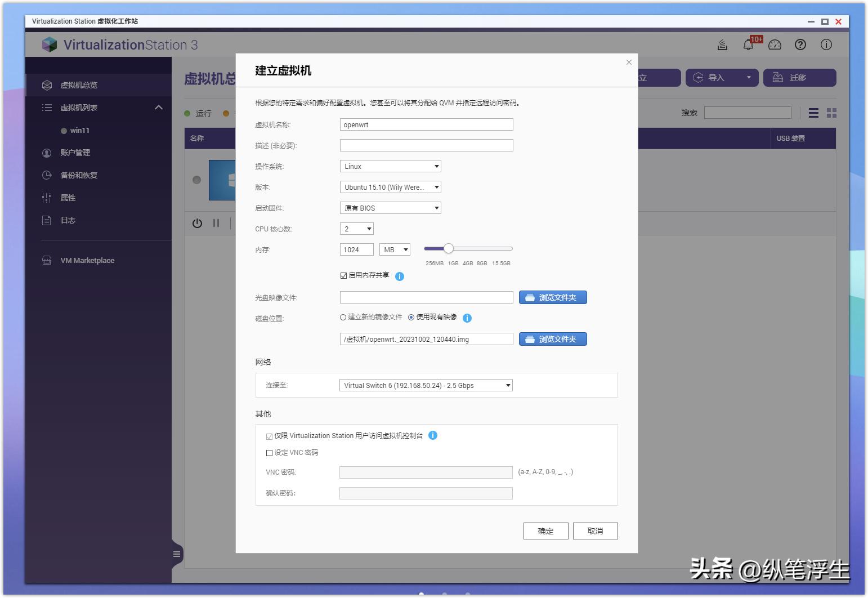Enable 设定 VNC 密码 checkbox

coord(270,452)
